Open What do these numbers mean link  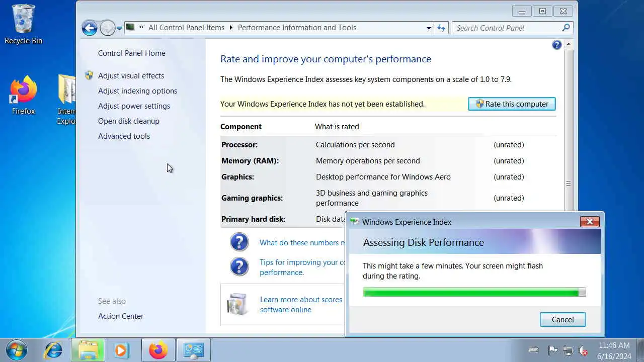[302, 243]
